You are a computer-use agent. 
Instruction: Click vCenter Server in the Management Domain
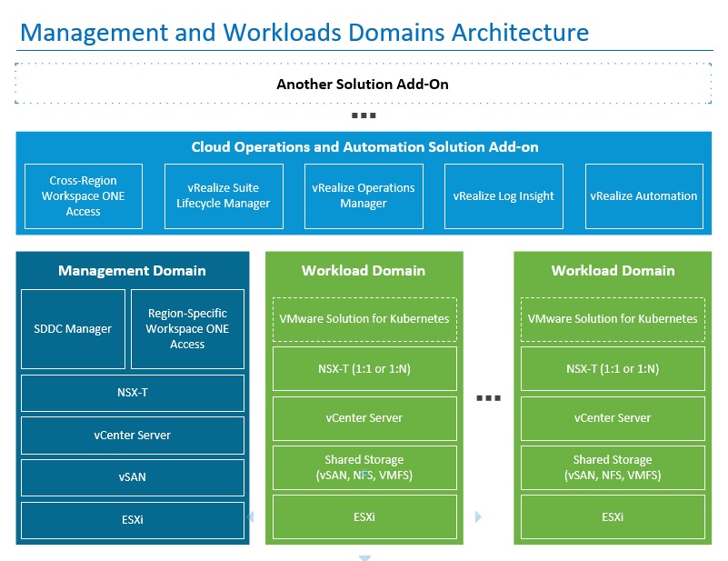tap(133, 436)
